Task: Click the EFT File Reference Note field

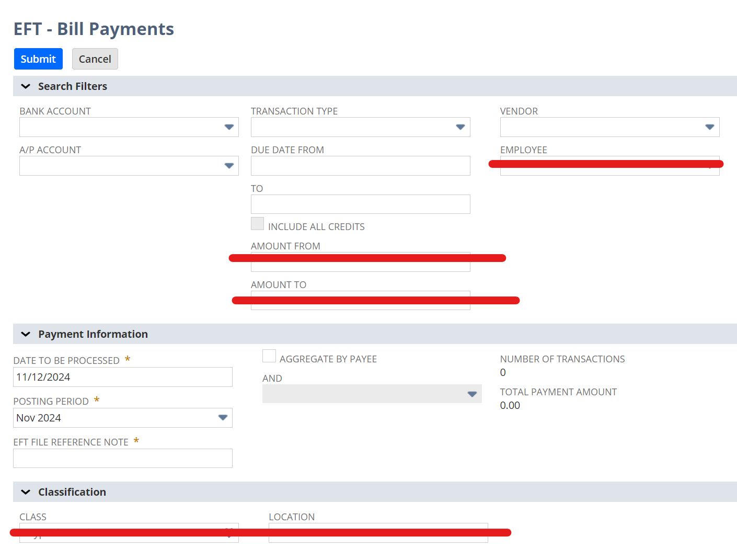Action: [122, 458]
